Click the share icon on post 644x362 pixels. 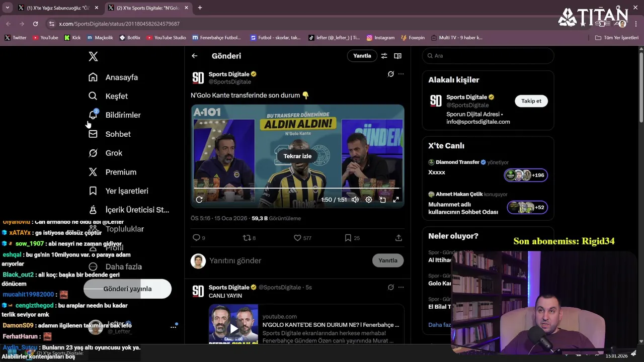pyautogui.click(x=398, y=238)
